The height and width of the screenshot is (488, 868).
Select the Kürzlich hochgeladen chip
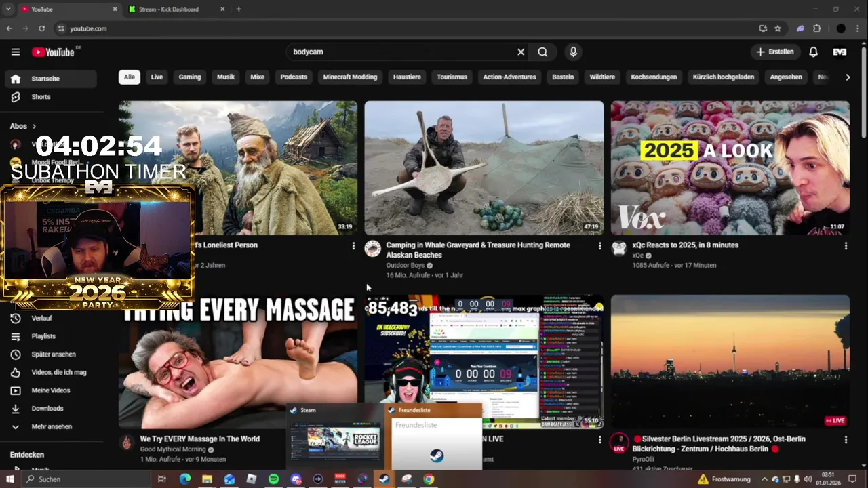point(724,77)
